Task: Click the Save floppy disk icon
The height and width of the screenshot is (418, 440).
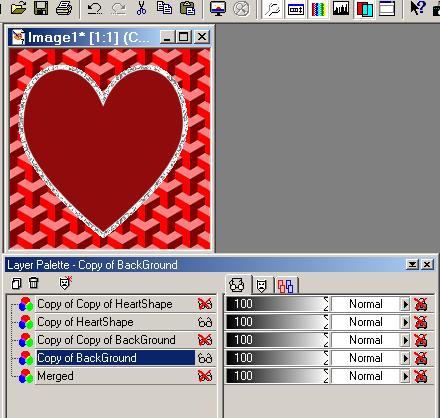Action: point(41,8)
